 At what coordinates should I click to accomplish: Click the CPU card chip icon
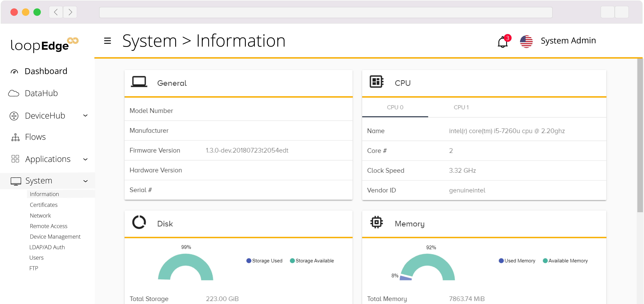click(x=376, y=81)
